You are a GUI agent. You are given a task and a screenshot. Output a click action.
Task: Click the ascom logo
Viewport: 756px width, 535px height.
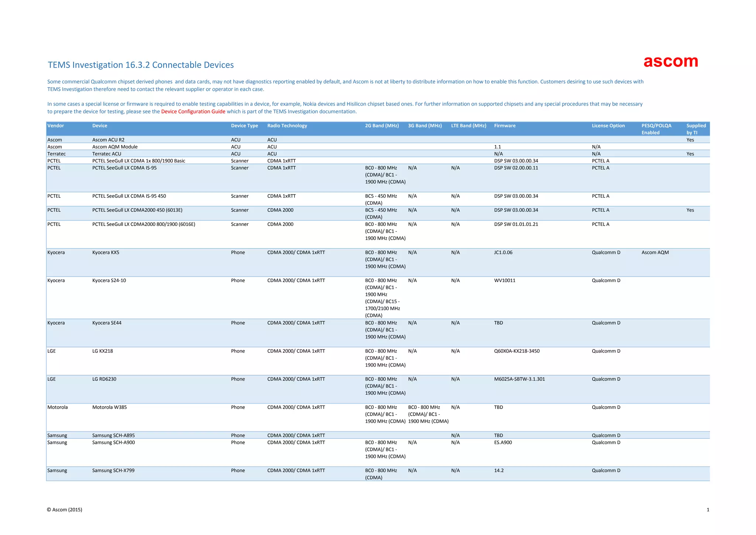pos(670,62)
